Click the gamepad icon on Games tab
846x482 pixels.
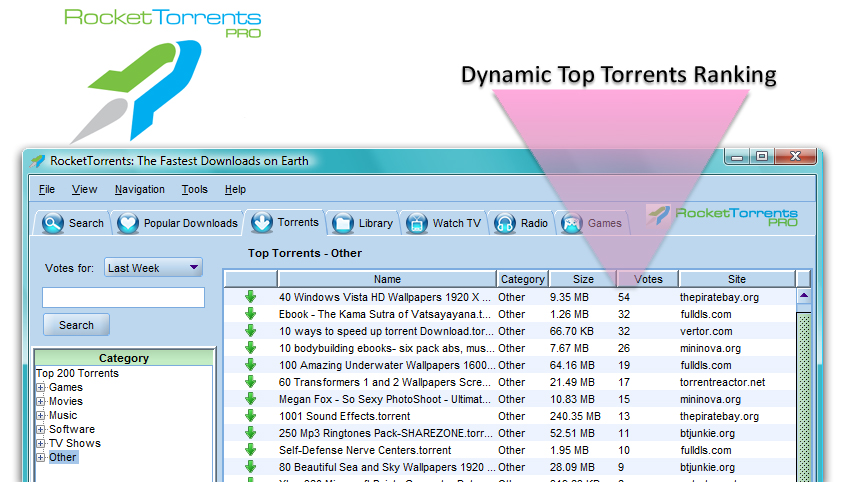[572, 223]
